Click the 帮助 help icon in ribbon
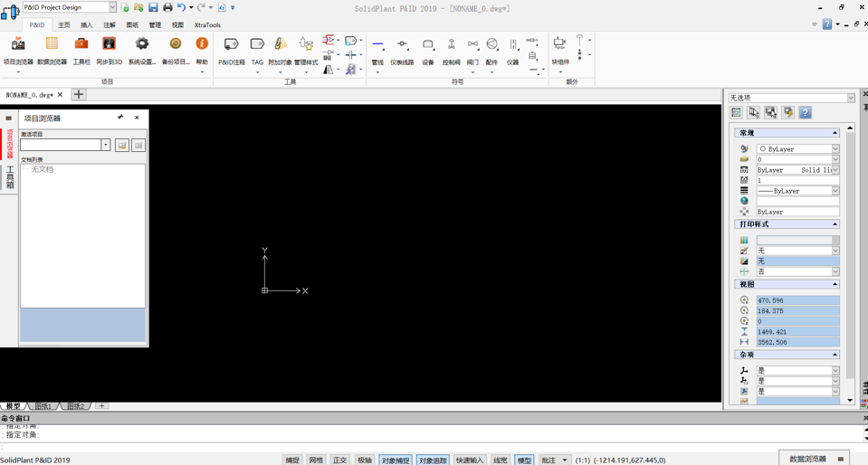Image resolution: width=868 pixels, height=465 pixels. (202, 50)
